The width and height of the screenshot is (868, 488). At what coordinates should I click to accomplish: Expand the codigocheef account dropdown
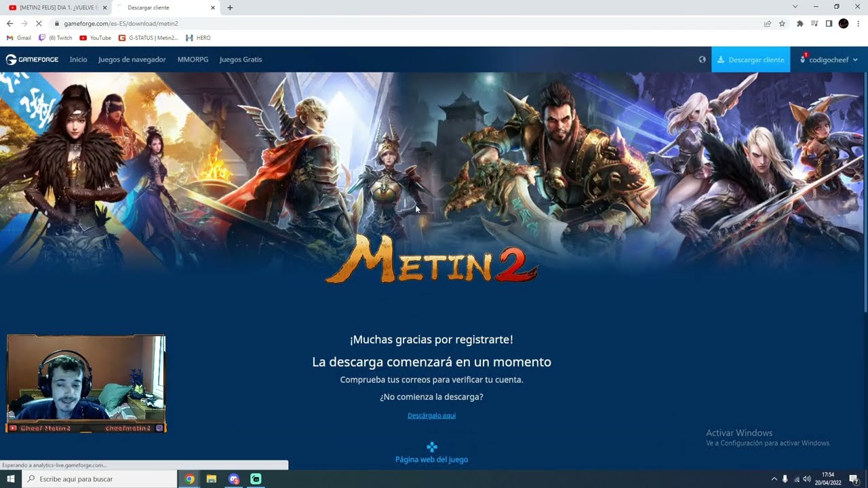[829, 60]
